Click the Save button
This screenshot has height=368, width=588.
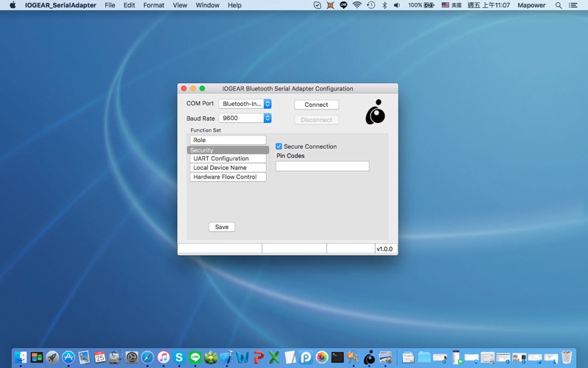point(222,227)
